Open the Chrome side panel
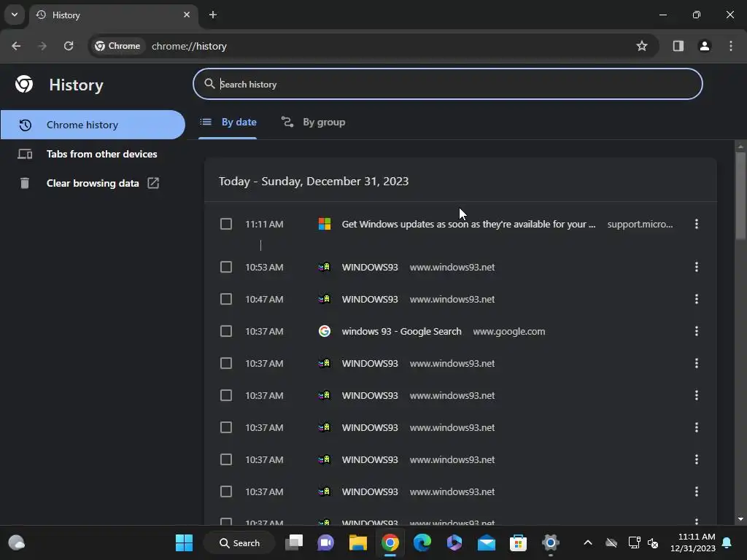 click(678, 46)
